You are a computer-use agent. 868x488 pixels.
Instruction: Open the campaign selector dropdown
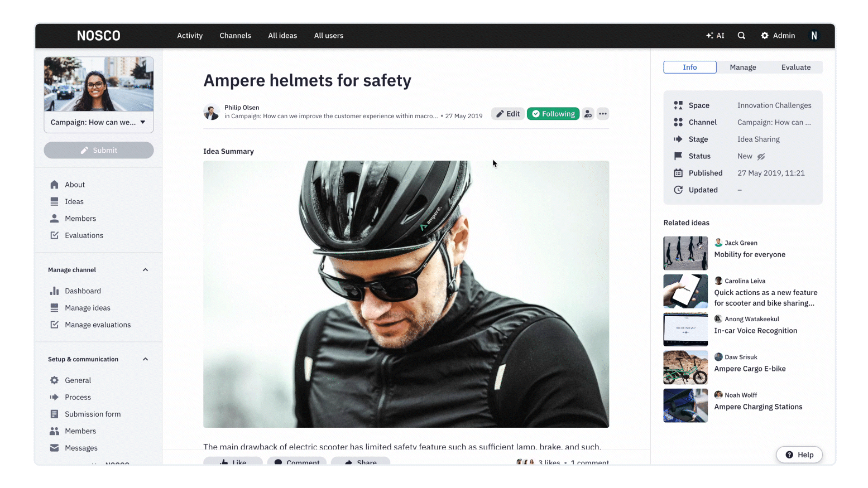pos(99,122)
